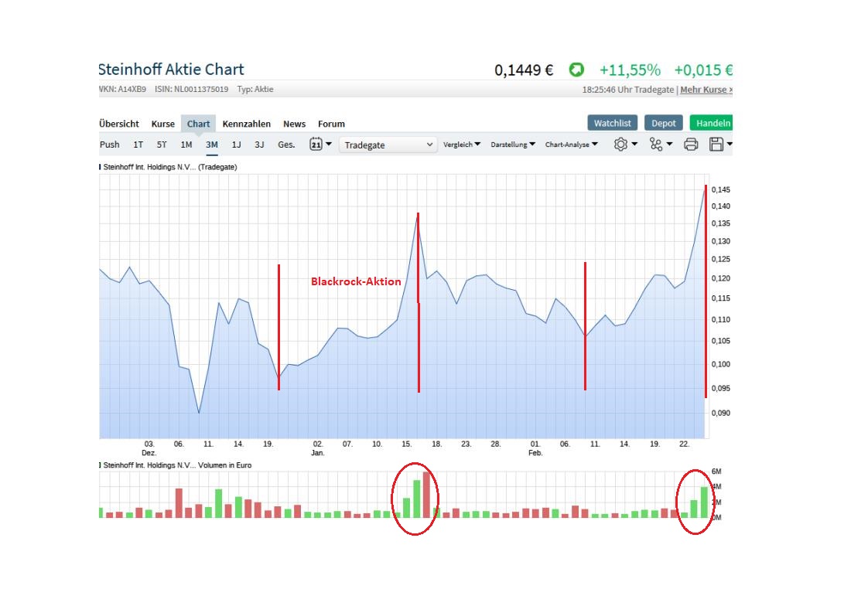Viewport: 868px width, 613px height.
Task: Add Steinhoff to the Watchlist
Action: 612,123
